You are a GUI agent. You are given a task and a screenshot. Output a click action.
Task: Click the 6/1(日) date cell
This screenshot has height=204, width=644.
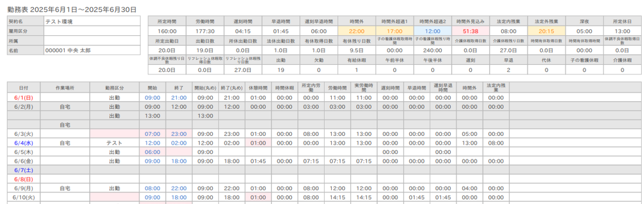pos(24,97)
